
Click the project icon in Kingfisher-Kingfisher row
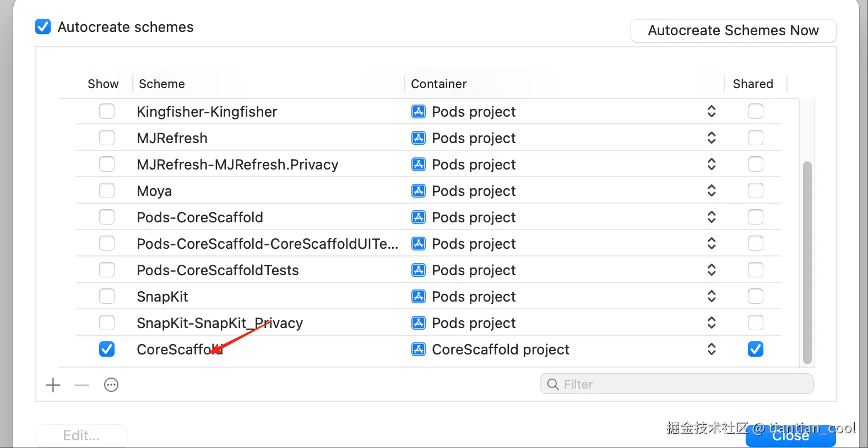coord(419,112)
